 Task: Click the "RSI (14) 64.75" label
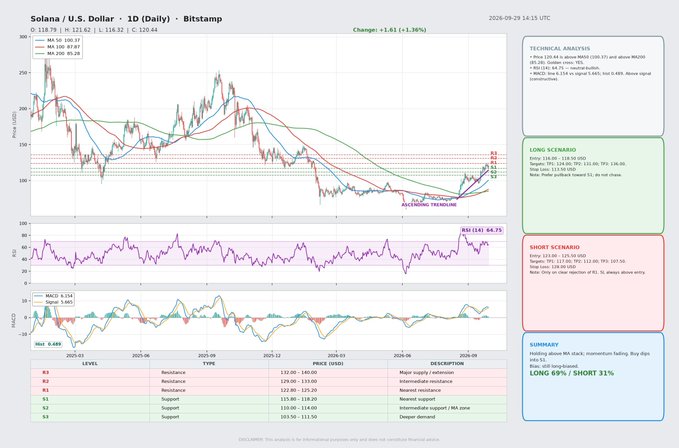pos(482,230)
